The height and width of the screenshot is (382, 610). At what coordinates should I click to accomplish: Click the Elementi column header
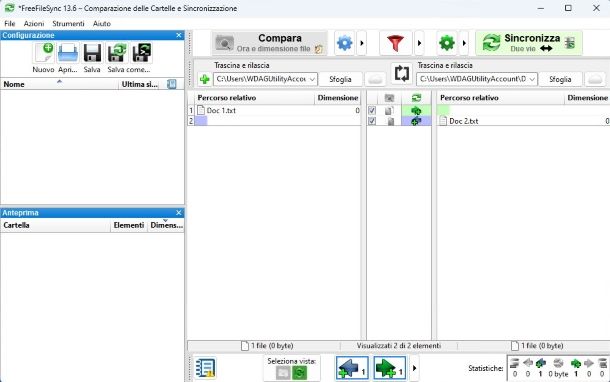[x=129, y=225]
